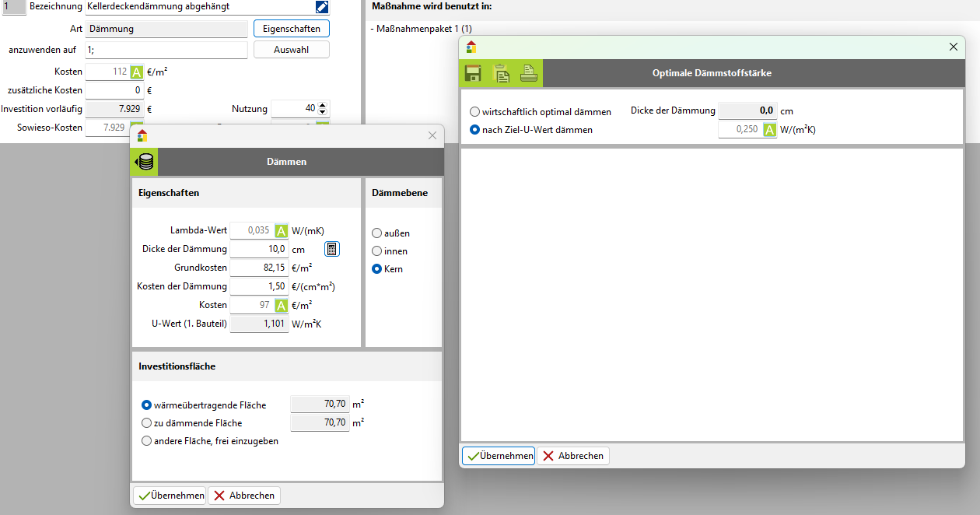The image size is (980, 515).
Task: Select 'andere Fläche, frei einzugeben' option
Action: tap(146, 441)
